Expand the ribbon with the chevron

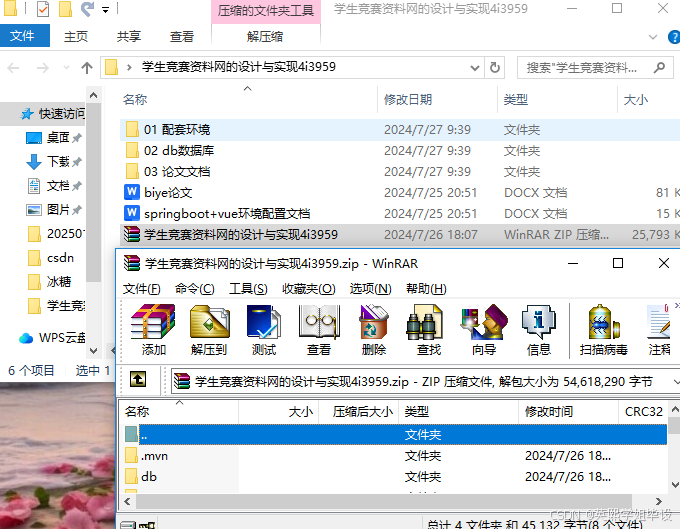[x=653, y=37]
